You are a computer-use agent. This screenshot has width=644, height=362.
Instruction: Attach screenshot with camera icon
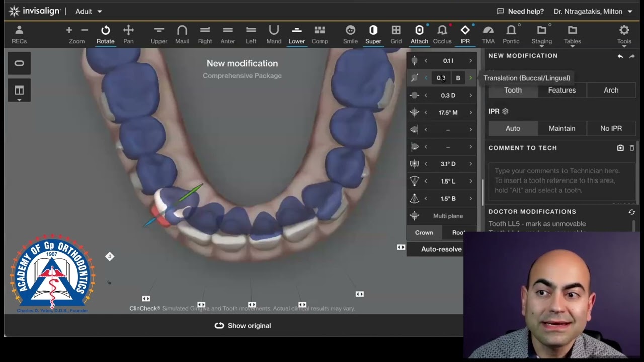coord(620,148)
